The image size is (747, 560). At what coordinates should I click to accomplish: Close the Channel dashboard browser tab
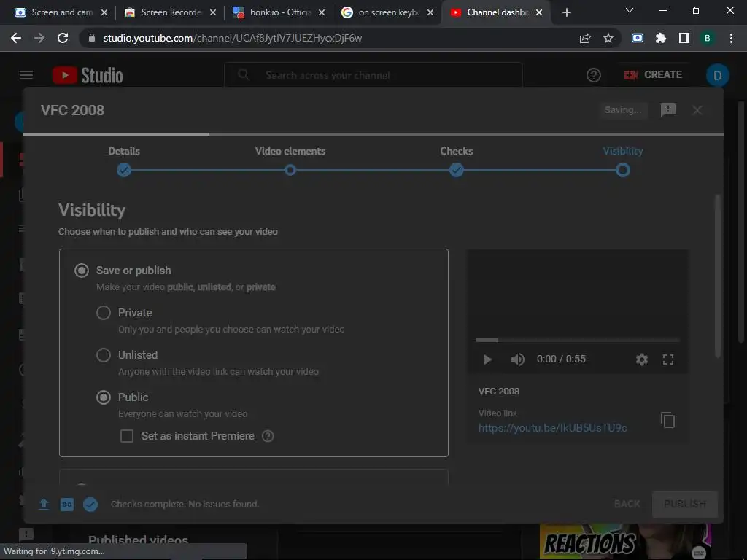[539, 12]
